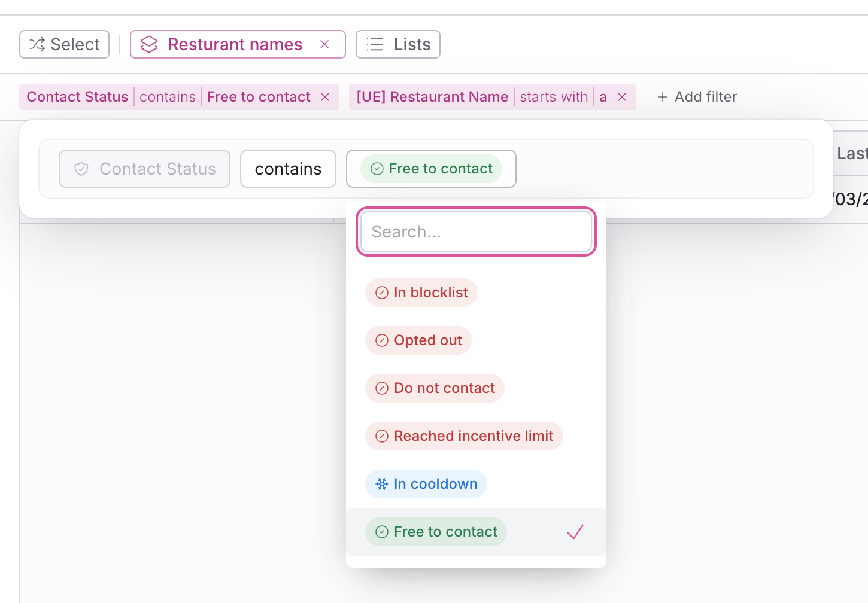
Task: Click the Lists button
Action: click(398, 44)
